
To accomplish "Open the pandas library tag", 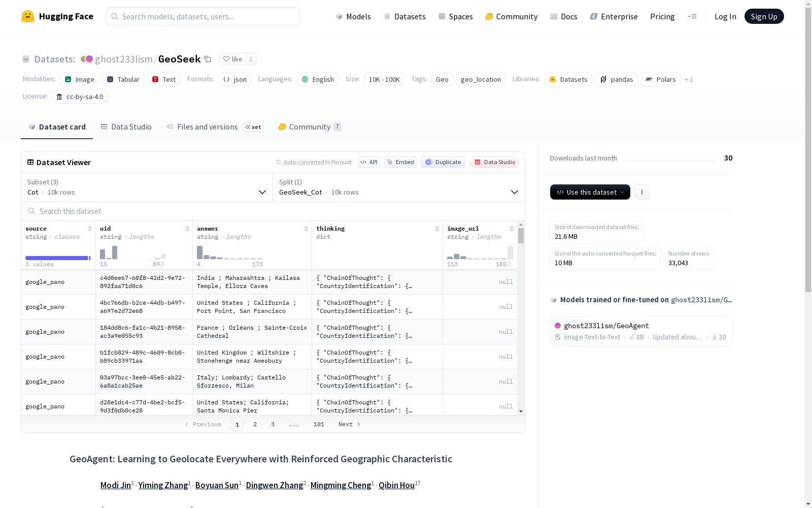I will pos(617,79).
